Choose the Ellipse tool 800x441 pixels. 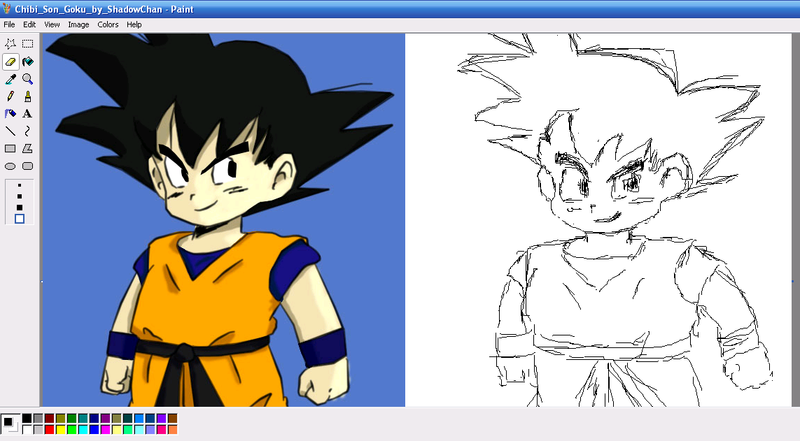(10, 166)
